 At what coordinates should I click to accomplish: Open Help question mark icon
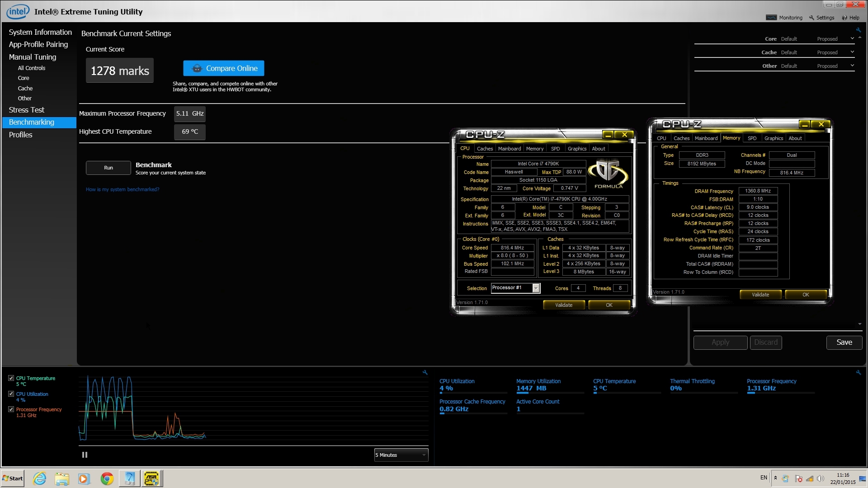coord(844,18)
